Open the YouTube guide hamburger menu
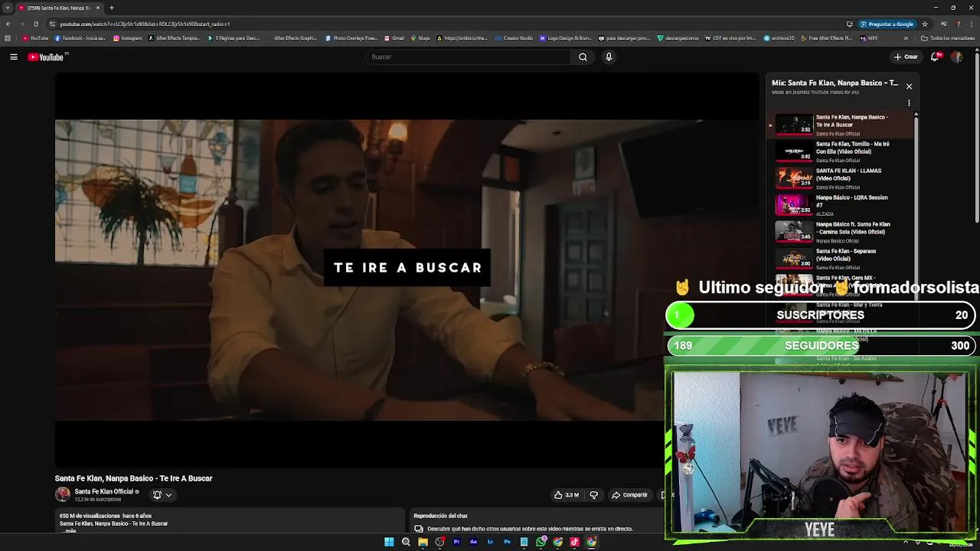The width and height of the screenshot is (980, 551). coord(14,57)
